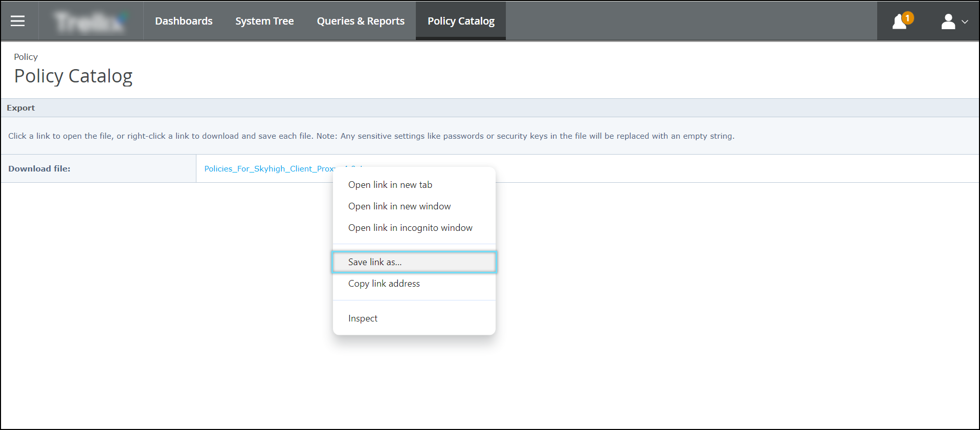Click the orange notification count badge

(907, 18)
